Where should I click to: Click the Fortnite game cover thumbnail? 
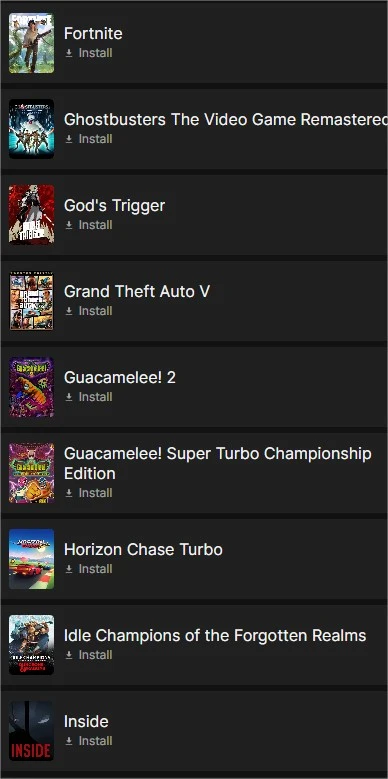[31, 43]
